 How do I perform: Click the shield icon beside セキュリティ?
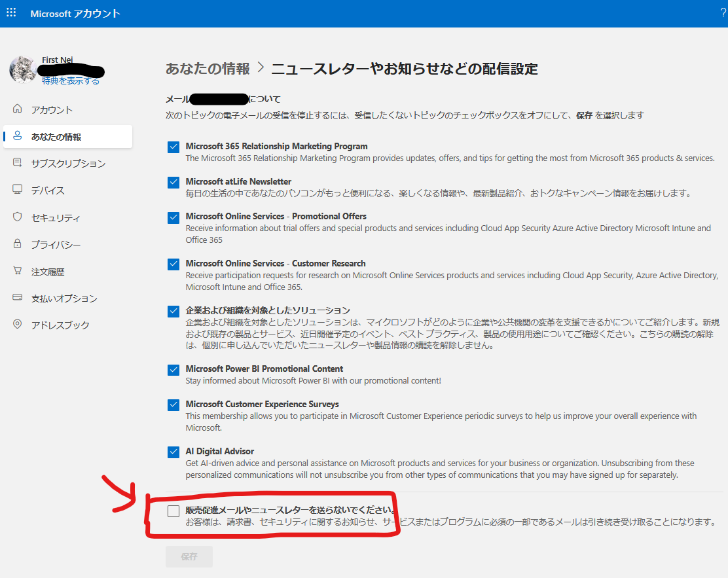[x=17, y=217]
